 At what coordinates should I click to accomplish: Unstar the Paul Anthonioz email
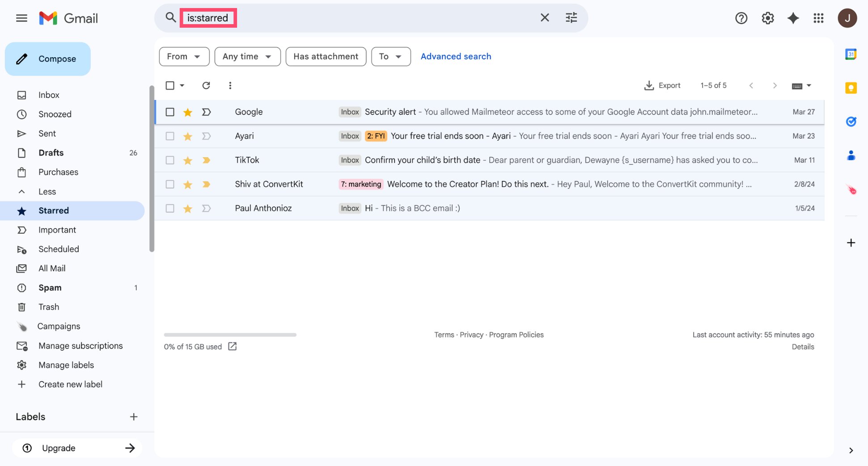point(188,209)
